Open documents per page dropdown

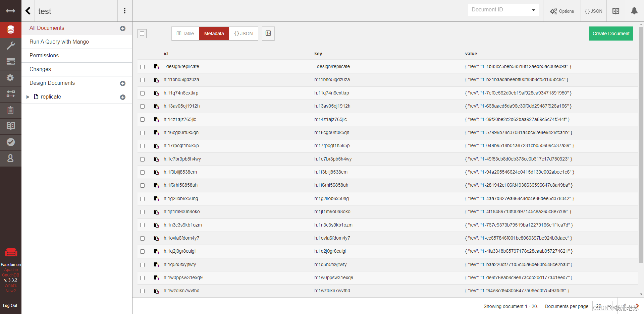[x=602, y=306]
